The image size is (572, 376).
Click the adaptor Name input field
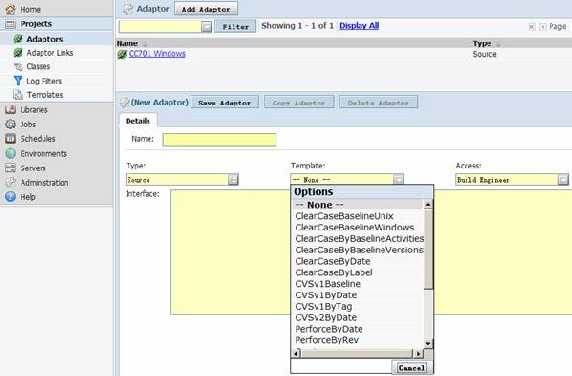coord(219,140)
